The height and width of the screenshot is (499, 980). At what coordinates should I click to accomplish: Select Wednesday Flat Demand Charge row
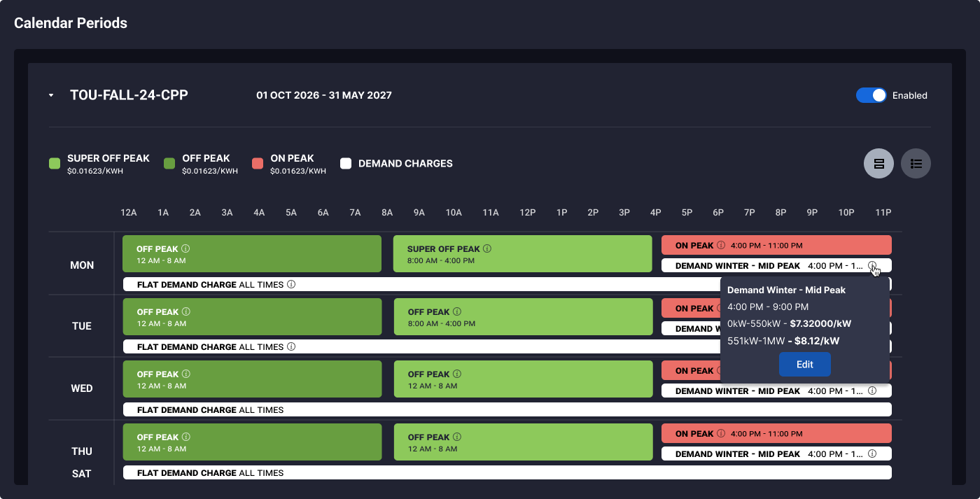point(507,410)
